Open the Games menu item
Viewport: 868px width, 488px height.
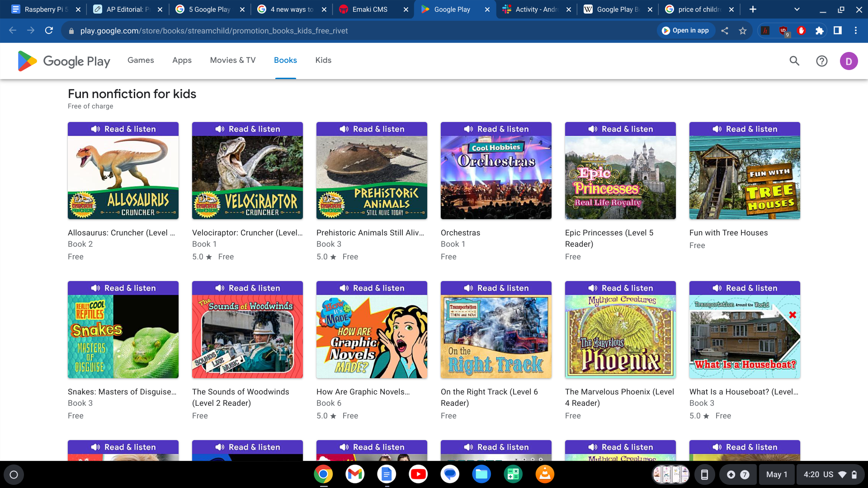(x=141, y=60)
